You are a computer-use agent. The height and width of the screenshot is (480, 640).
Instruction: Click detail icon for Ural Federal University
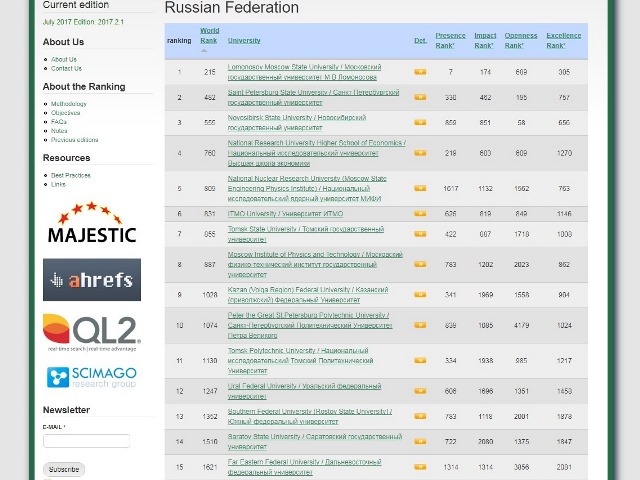tap(420, 390)
